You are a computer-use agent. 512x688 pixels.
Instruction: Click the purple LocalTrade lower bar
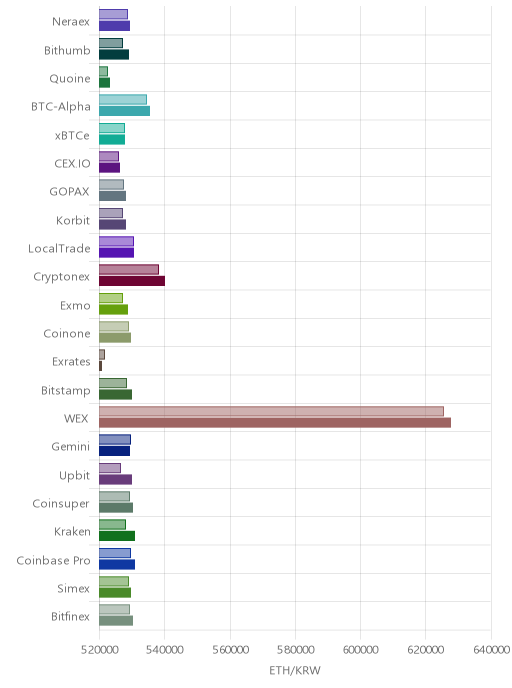click(x=116, y=252)
